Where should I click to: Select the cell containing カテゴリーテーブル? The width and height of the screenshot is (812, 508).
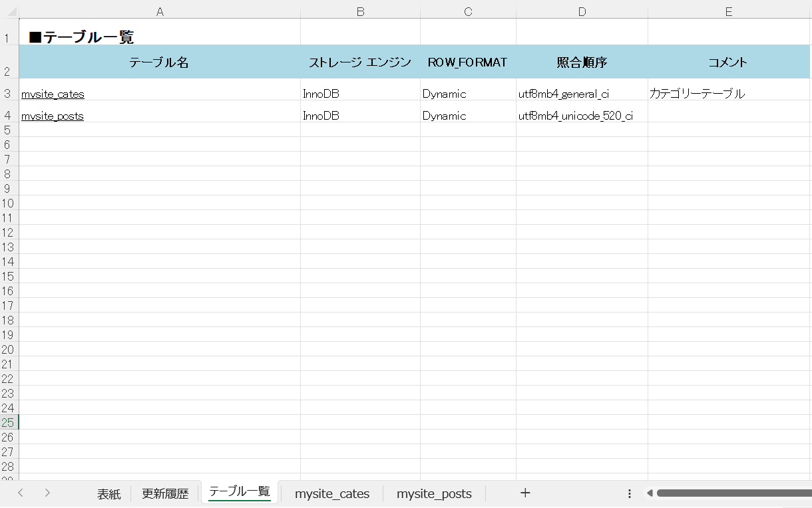coord(696,94)
